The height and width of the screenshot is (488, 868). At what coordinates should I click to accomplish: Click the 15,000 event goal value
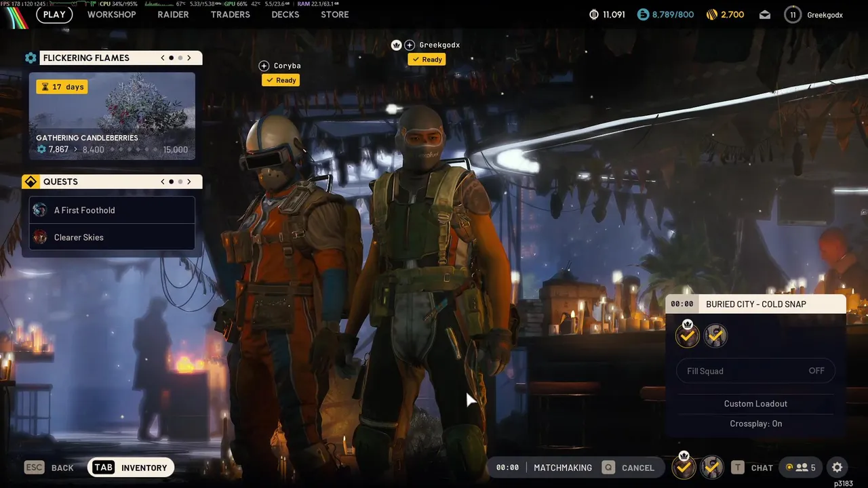pyautogui.click(x=176, y=150)
